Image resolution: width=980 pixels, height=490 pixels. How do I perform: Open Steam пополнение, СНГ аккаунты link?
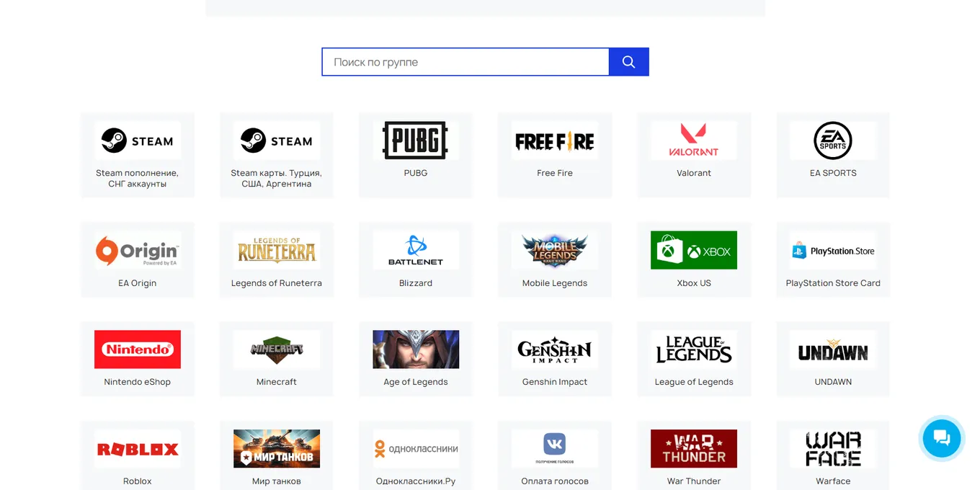coord(137,178)
